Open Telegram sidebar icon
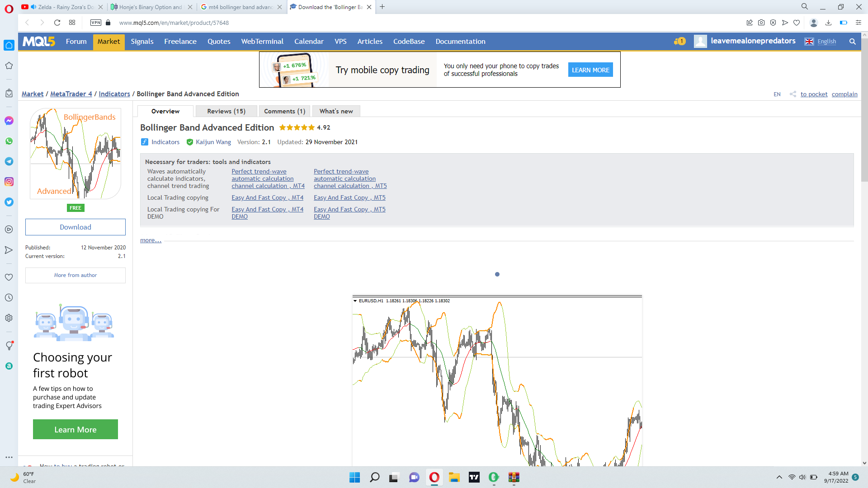This screenshot has width=868, height=488. click(9, 161)
